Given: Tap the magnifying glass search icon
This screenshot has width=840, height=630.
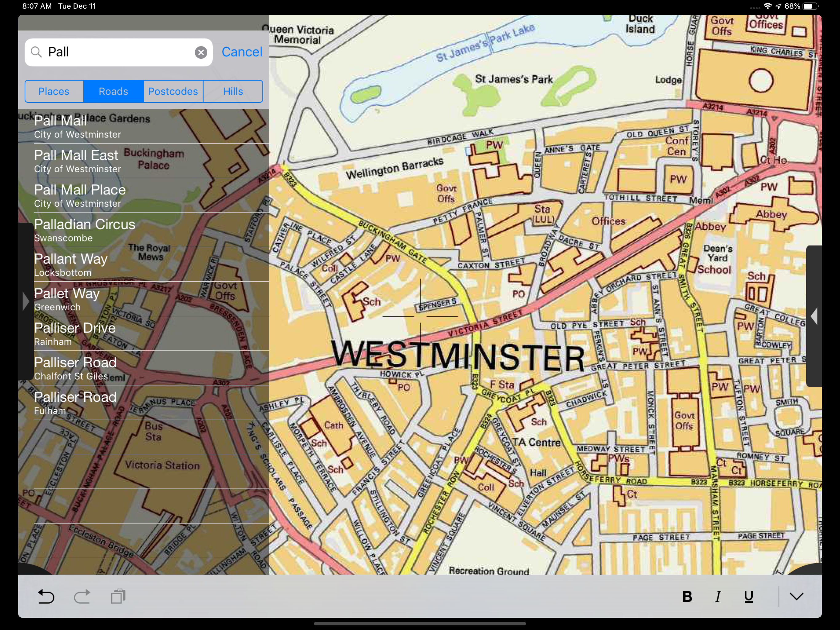Looking at the screenshot, I should (x=37, y=52).
